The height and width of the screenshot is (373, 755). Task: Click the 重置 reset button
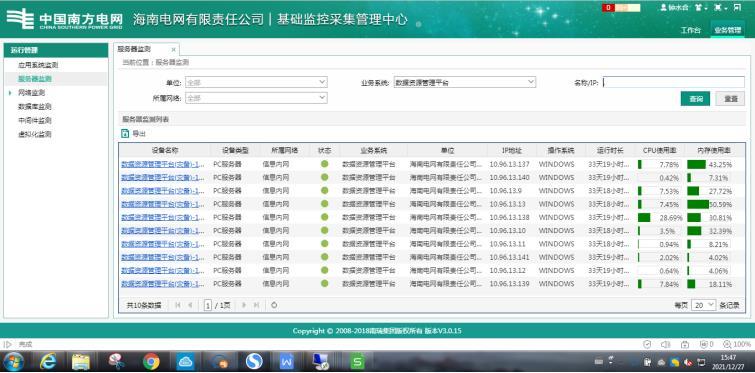click(x=730, y=99)
